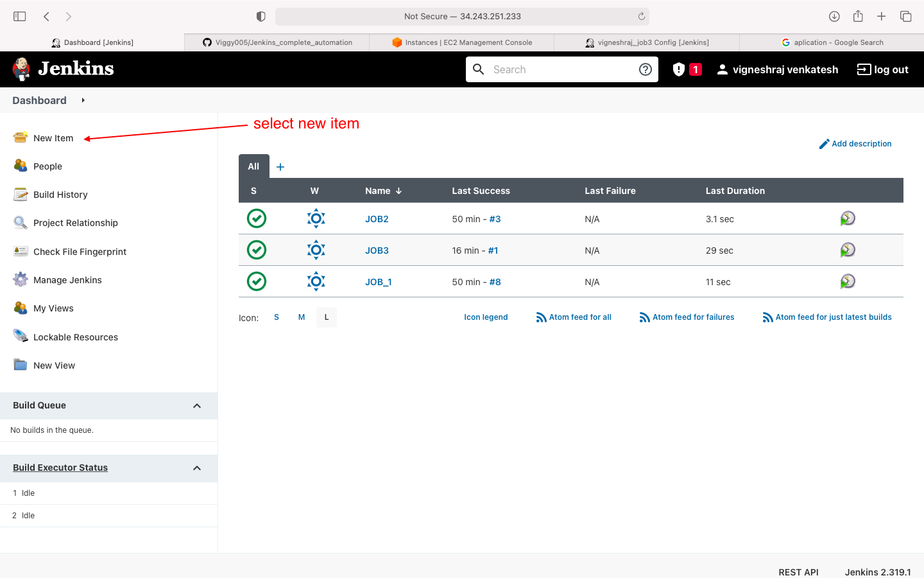Open build #8 of JOB_1
Image resolution: width=924 pixels, height=578 pixels.
pos(495,282)
